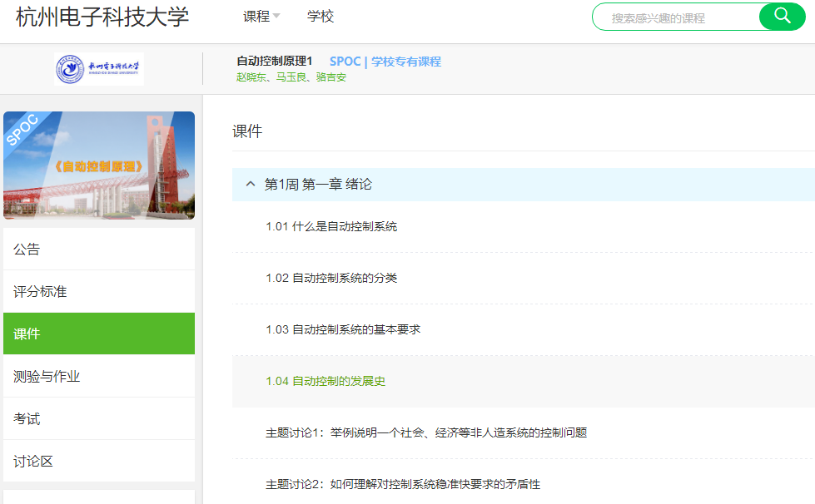Open the 评分标准 sidebar tab
Viewport: 815px width, 504px height.
99,292
